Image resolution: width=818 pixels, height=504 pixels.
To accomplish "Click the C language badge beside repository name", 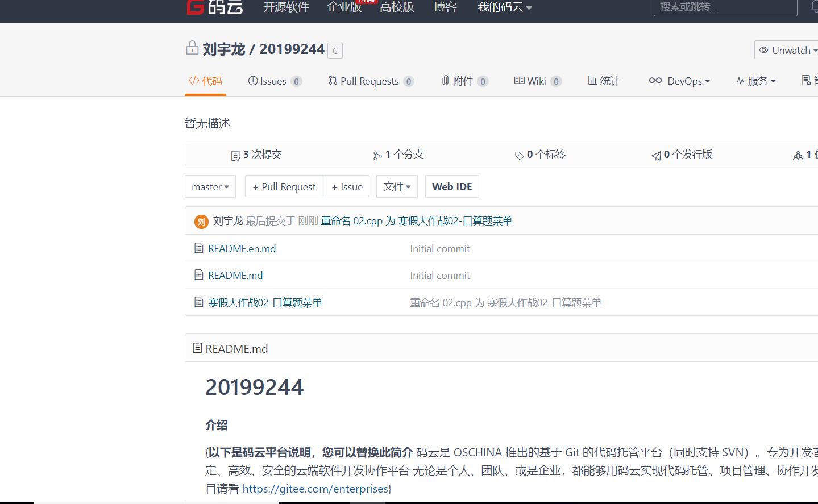I will (x=335, y=51).
